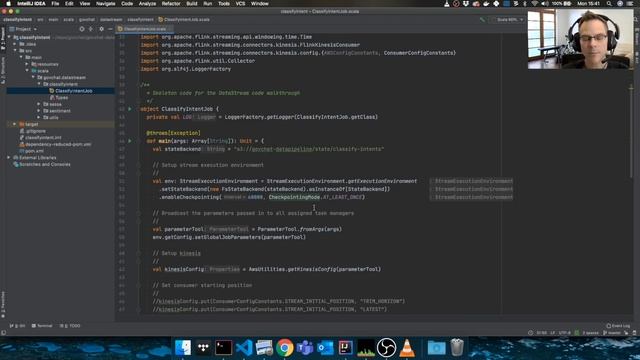Image resolution: width=640 pixels, height=360 pixels.
Task: Click the Docker whale menu bar icon
Action: 486,4
